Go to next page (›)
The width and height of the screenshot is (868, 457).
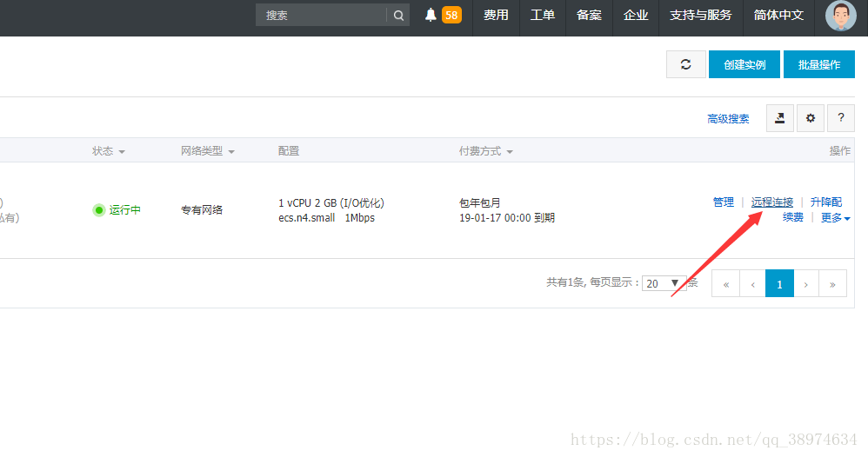(x=806, y=283)
